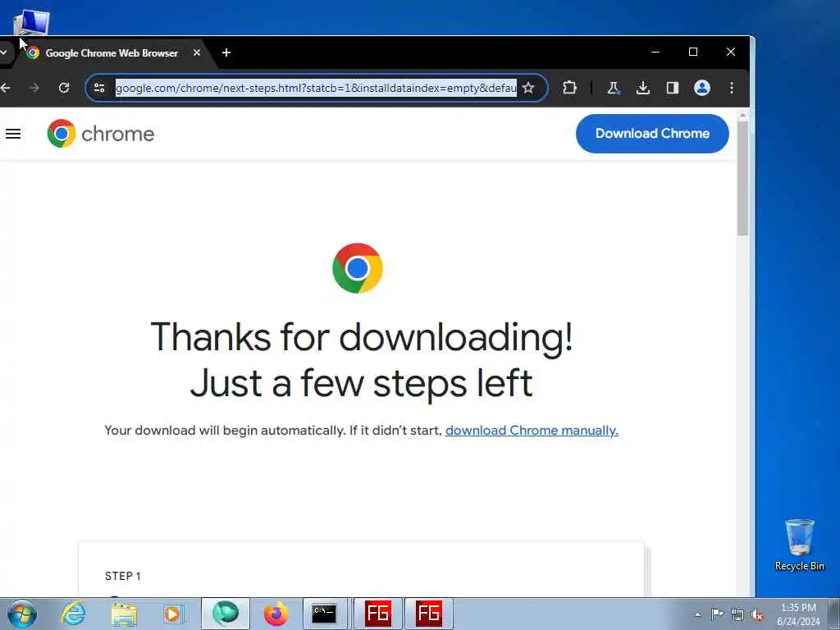This screenshot has width=840, height=630.
Task: Open the clock showing 1:35 PM
Action: pyautogui.click(x=798, y=614)
